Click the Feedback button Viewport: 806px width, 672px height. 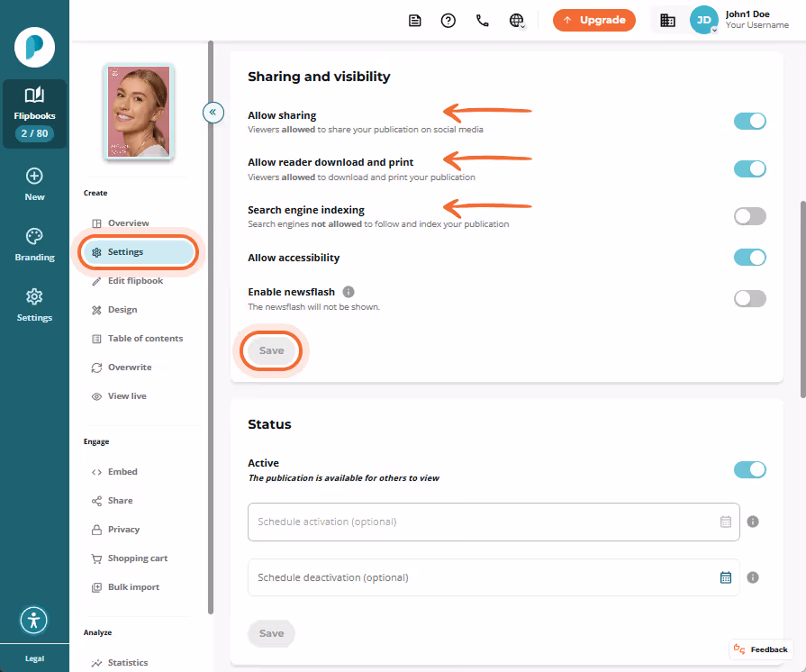(761, 649)
